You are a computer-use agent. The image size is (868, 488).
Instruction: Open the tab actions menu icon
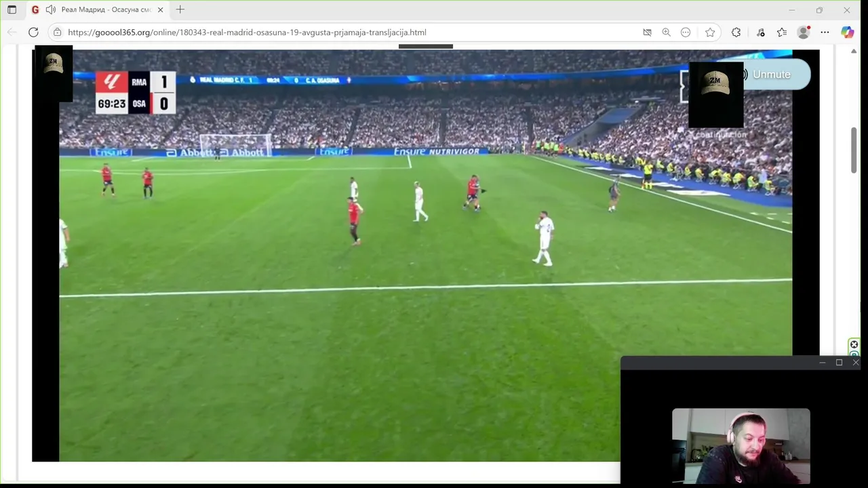coord(12,9)
